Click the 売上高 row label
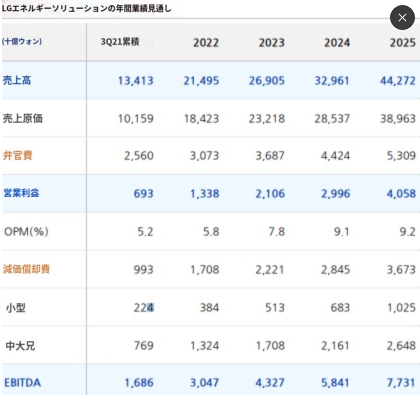The image size is (420, 395). click(x=17, y=80)
